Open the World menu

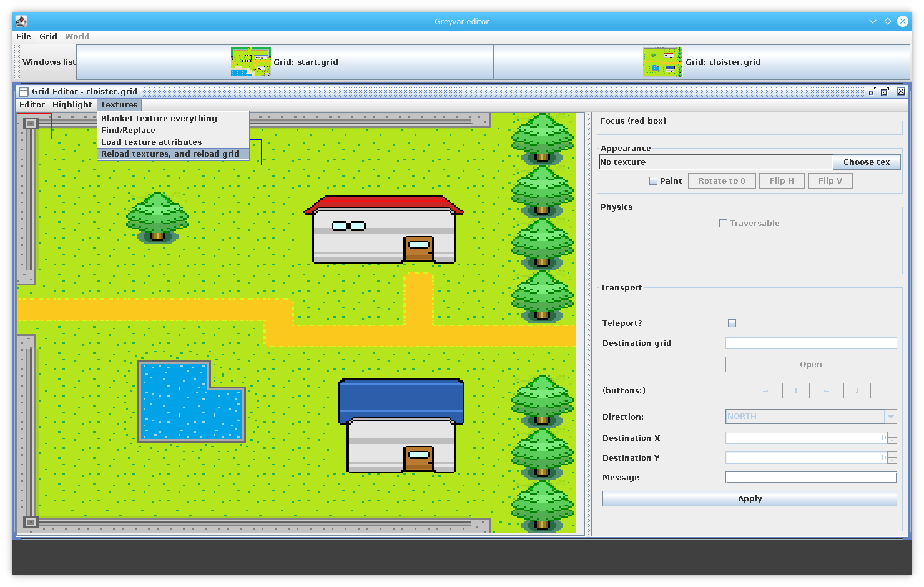click(77, 36)
